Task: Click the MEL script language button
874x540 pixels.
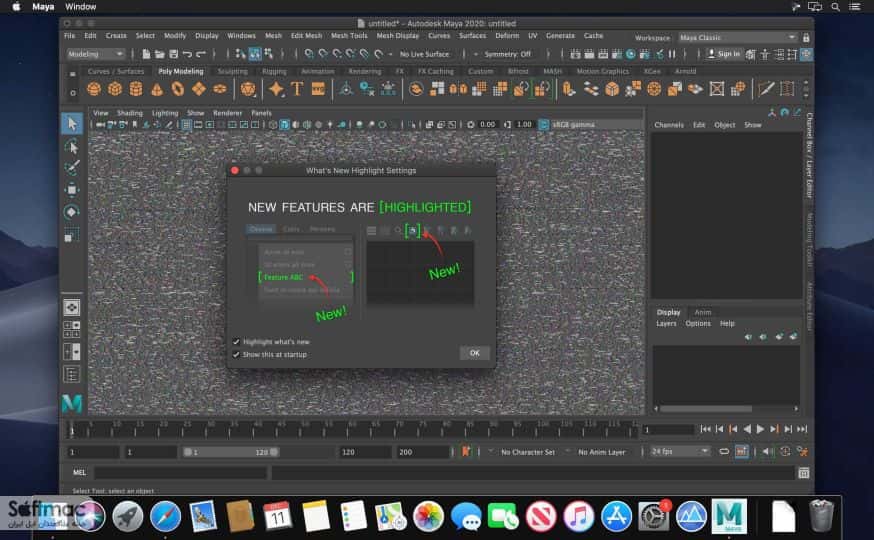Action: [x=79, y=473]
